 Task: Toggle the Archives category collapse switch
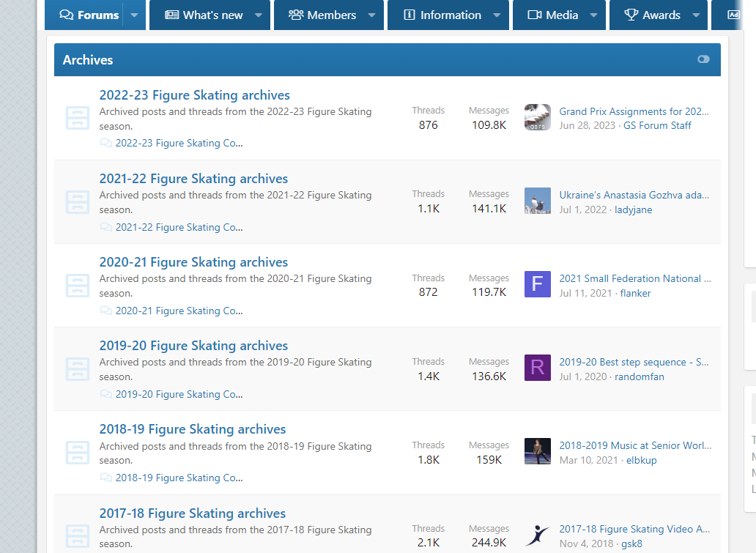tap(703, 59)
